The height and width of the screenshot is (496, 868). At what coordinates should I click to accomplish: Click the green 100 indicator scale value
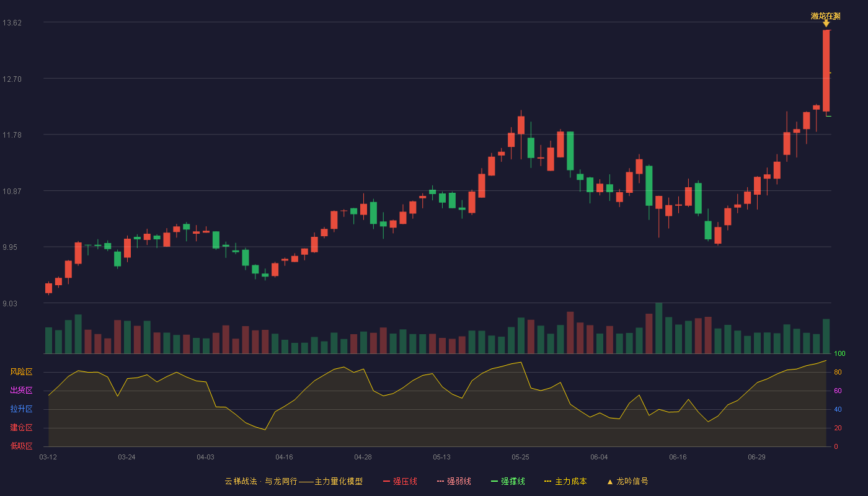(x=839, y=354)
